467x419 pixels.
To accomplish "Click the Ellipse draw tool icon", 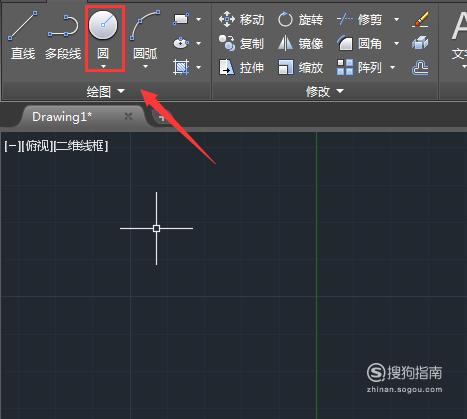I will coord(181,43).
